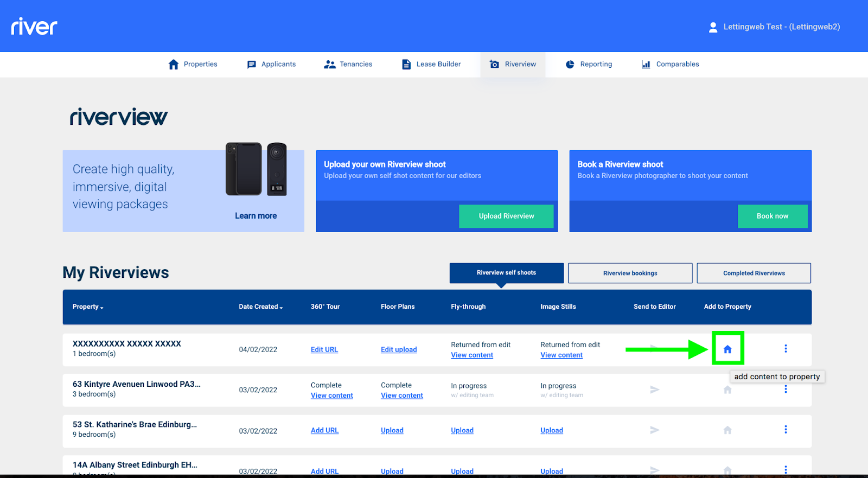Click add-to-property home icon for XXXXXXXXXX row
This screenshot has height=478, width=868.
point(727,349)
